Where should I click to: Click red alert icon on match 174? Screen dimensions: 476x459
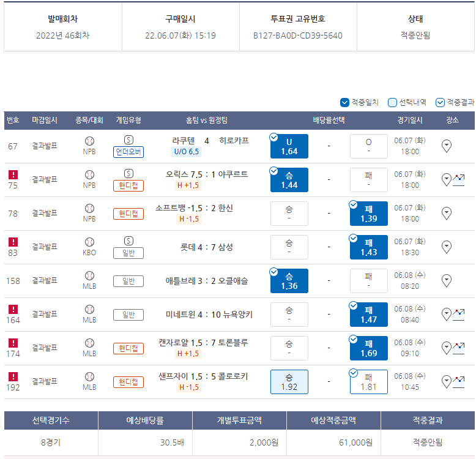click(13, 343)
